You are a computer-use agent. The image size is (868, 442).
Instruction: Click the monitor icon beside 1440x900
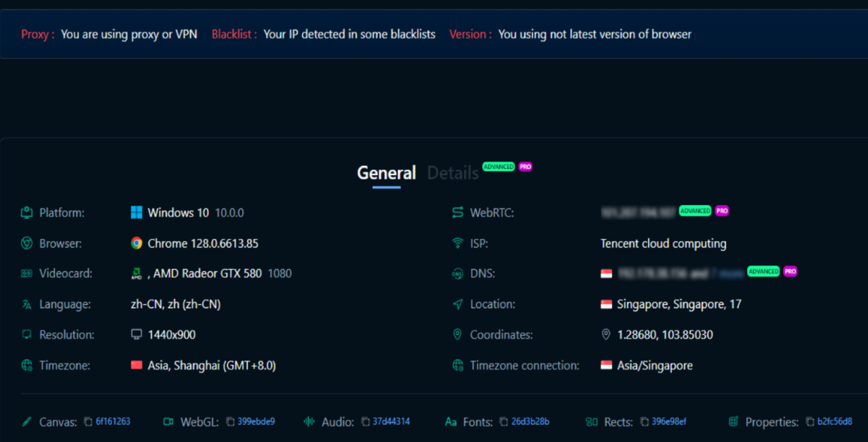coord(136,334)
